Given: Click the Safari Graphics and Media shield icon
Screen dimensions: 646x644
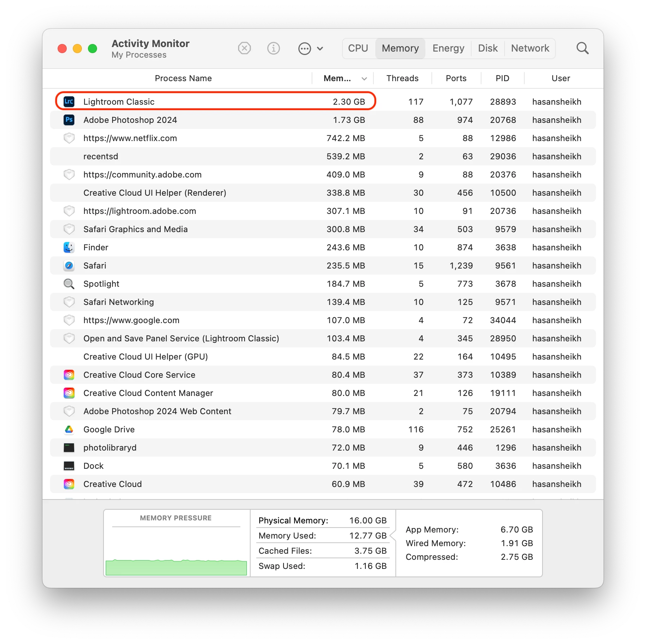Looking at the screenshot, I should 69,229.
